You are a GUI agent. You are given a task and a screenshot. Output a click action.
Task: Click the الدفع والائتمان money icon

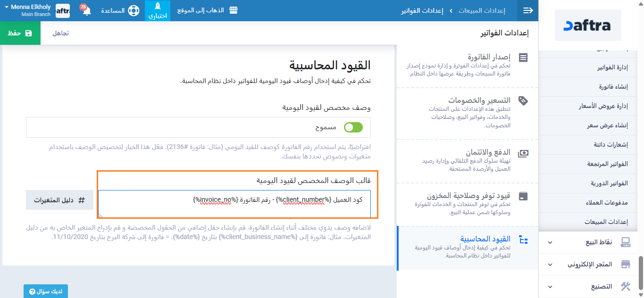[x=523, y=153]
